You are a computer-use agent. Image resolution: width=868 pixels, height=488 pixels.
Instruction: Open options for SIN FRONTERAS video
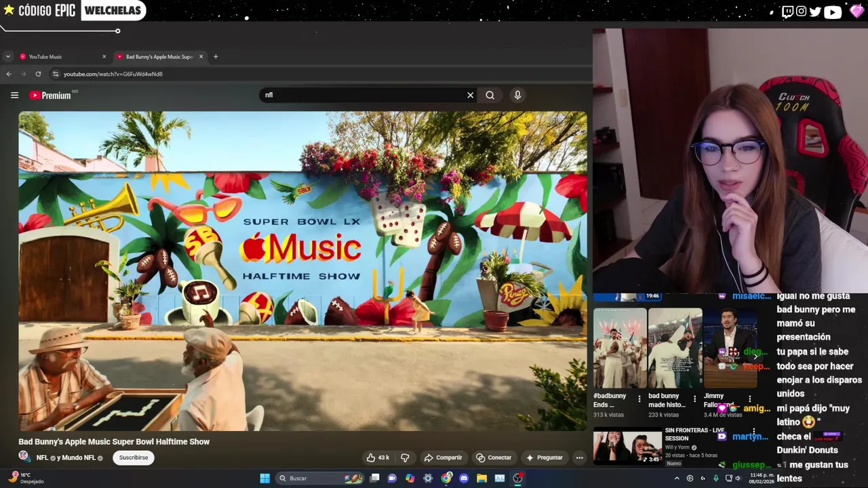point(753,431)
